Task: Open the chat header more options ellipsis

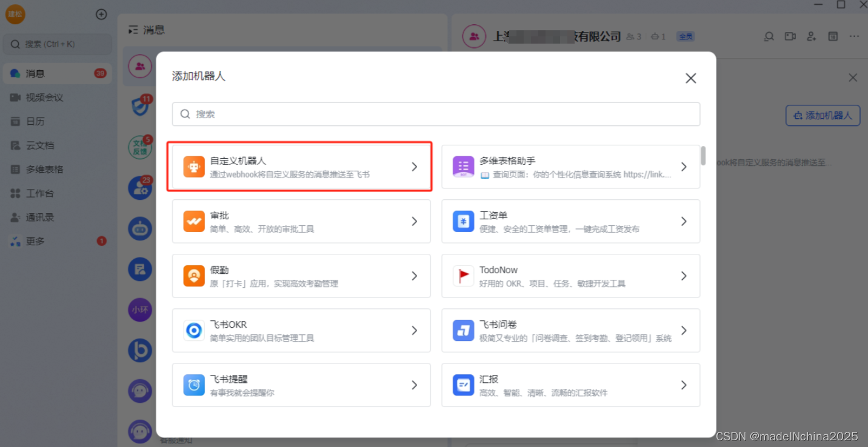Action: pos(855,36)
